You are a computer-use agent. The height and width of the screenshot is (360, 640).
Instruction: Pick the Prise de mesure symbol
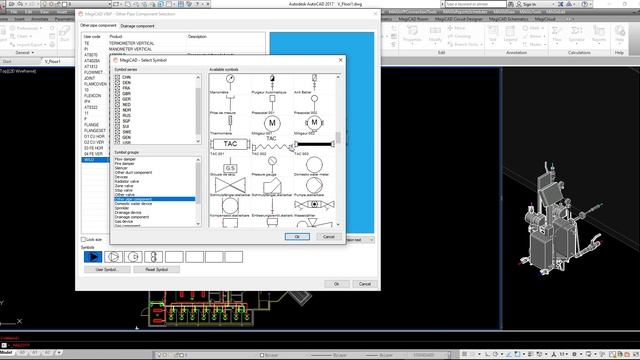[230, 104]
